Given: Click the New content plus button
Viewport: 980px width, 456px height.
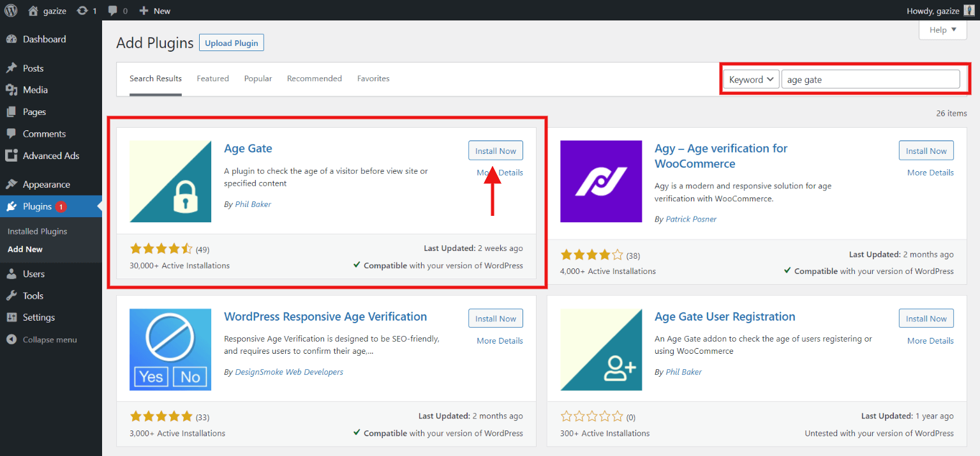Looking at the screenshot, I should tap(154, 10).
